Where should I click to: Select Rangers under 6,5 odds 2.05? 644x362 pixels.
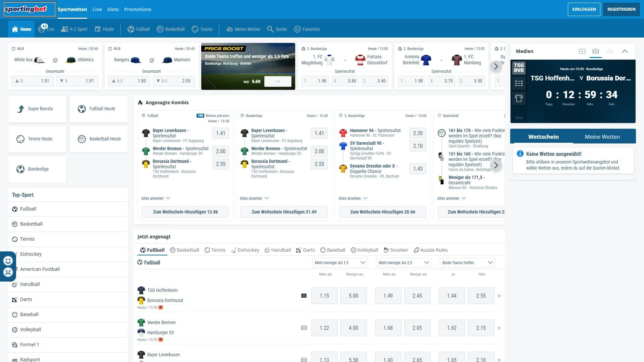tap(174, 81)
